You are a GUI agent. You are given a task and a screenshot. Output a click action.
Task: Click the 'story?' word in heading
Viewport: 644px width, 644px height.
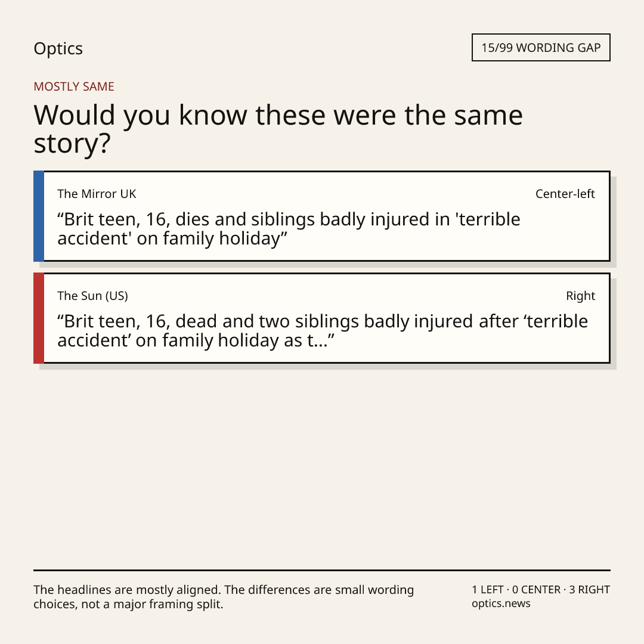pos(72,144)
